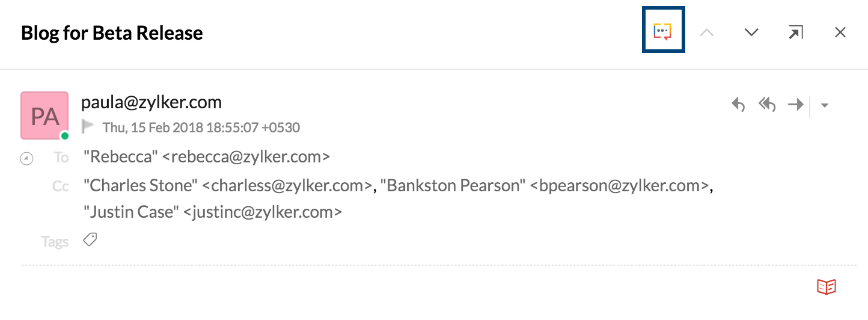The image size is (868, 320).
Task: Expand more actions dropdown arrow
Action: tap(825, 106)
